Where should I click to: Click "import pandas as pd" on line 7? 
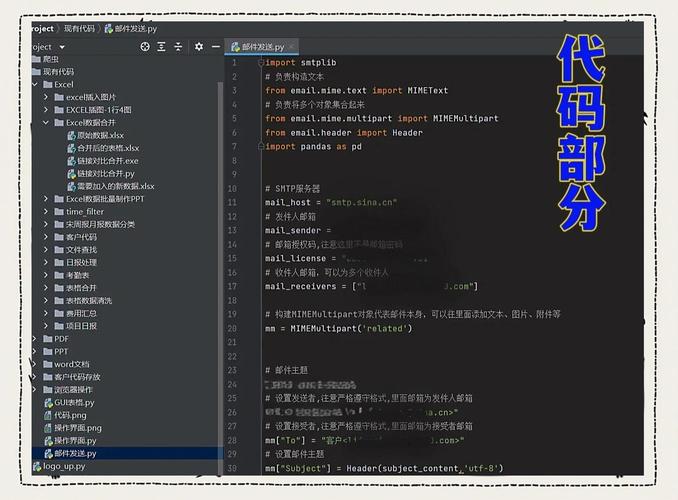tap(313, 147)
